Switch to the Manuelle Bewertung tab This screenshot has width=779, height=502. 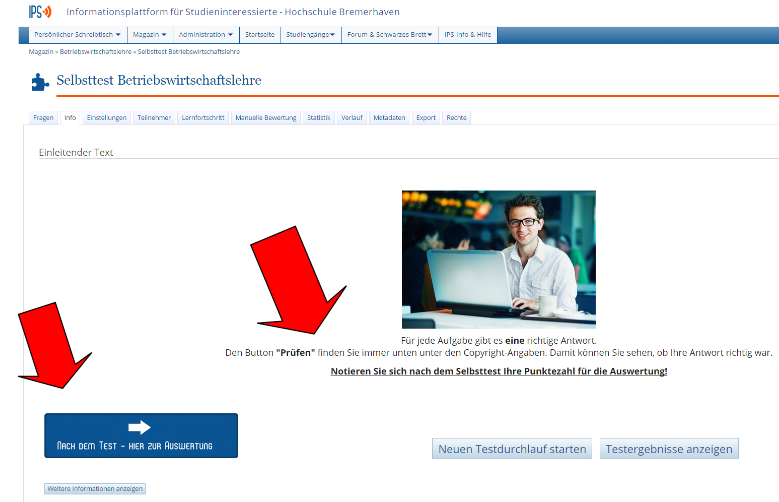pos(265,118)
